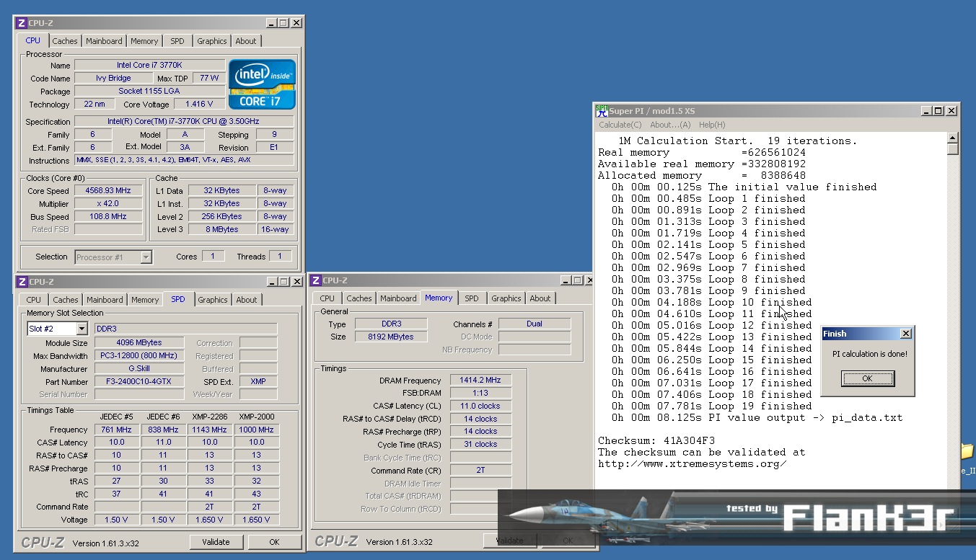Image resolution: width=976 pixels, height=560 pixels.
Task: Click the Socket 1155 LGA package field
Action: (x=149, y=92)
